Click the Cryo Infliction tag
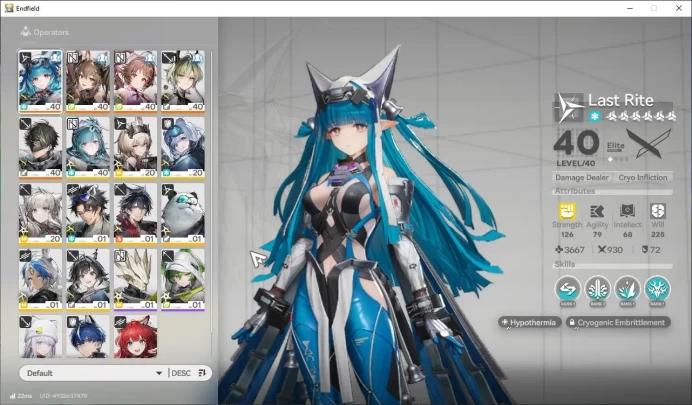Image resolution: width=692 pixels, height=405 pixels. click(643, 177)
